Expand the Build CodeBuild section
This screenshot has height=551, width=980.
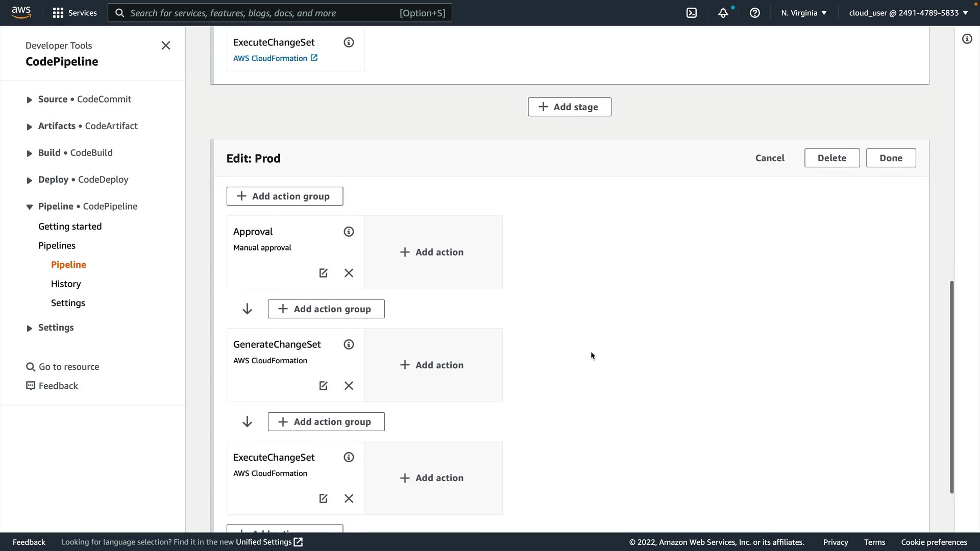(x=29, y=153)
